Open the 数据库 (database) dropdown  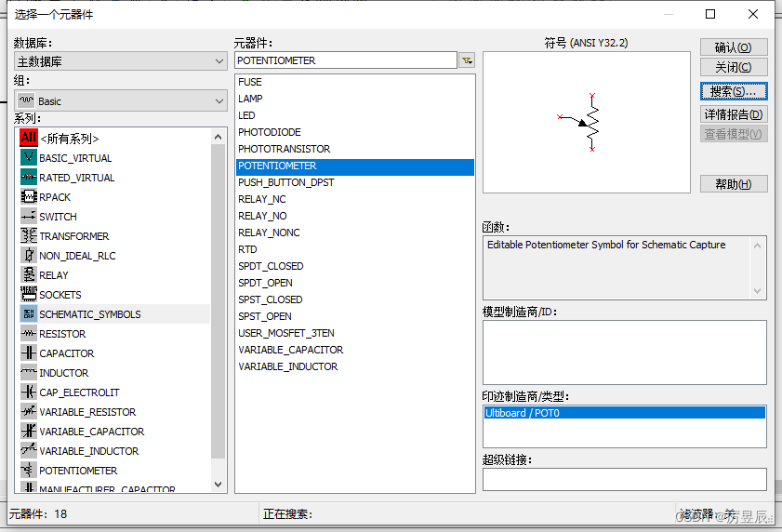(x=120, y=61)
